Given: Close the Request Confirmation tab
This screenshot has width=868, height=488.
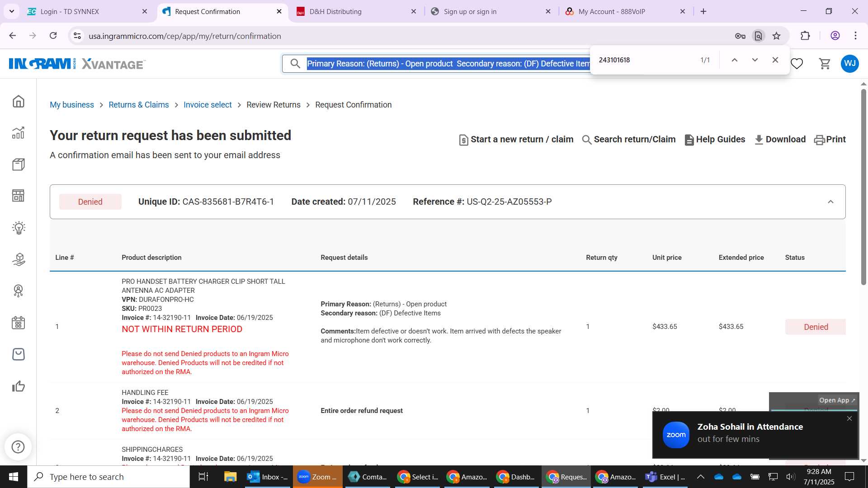Looking at the screenshot, I should pyautogui.click(x=279, y=12).
